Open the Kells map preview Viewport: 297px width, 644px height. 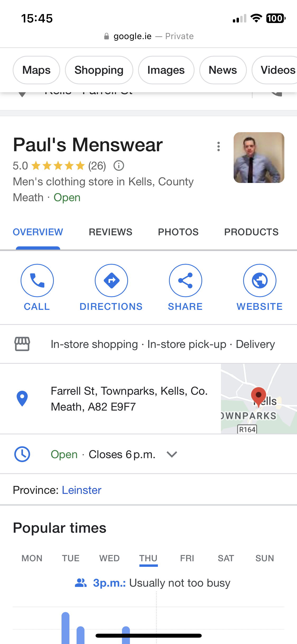(259, 399)
